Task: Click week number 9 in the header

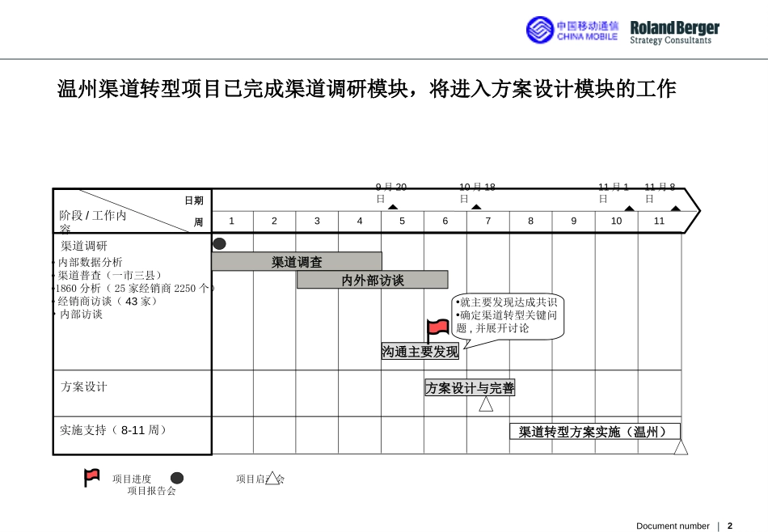Action: tap(573, 221)
